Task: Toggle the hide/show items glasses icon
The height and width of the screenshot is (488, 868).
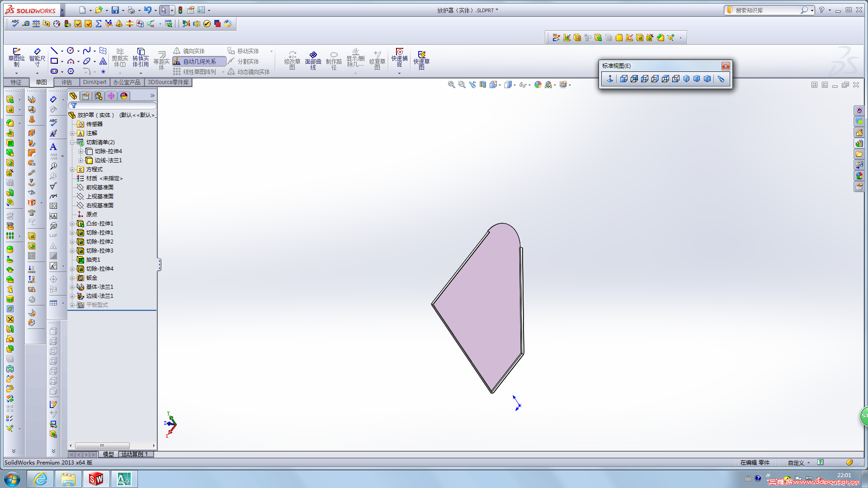Action: coord(522,84)
